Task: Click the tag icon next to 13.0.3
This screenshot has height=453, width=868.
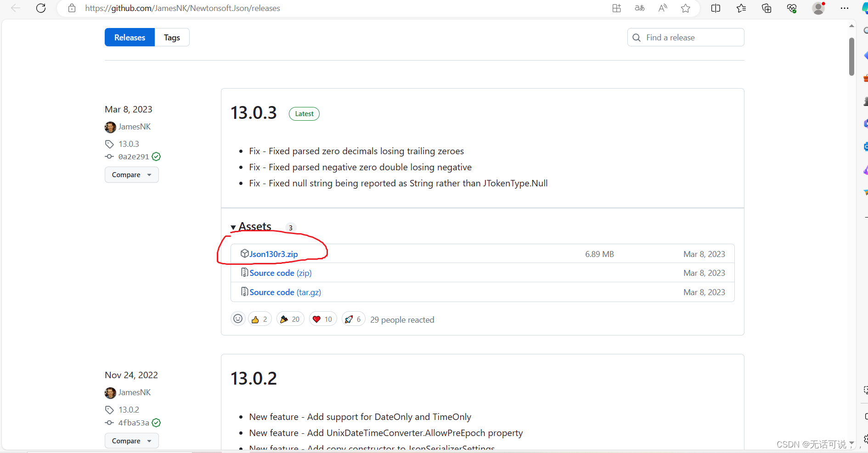Action: 109,144
